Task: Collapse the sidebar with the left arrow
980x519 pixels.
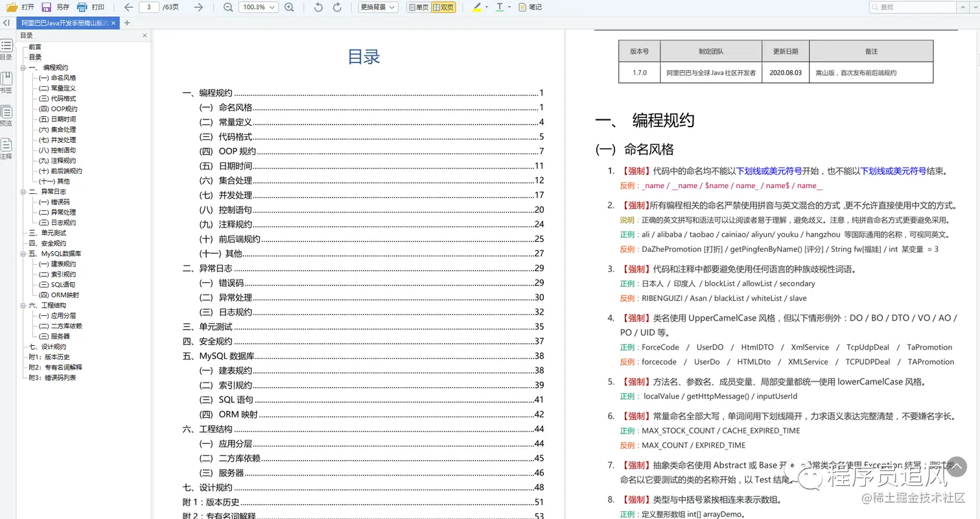Action: pyautogui.click(x=6, y=23)
